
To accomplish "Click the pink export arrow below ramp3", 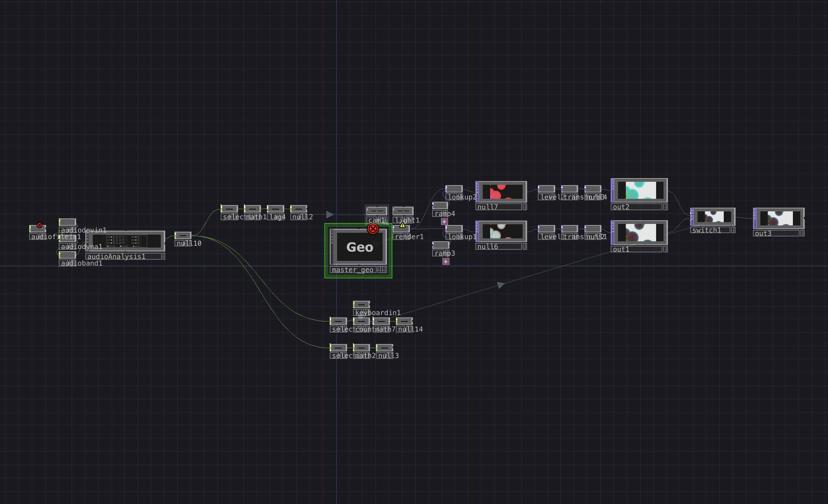I will click(x=446, y=262).
